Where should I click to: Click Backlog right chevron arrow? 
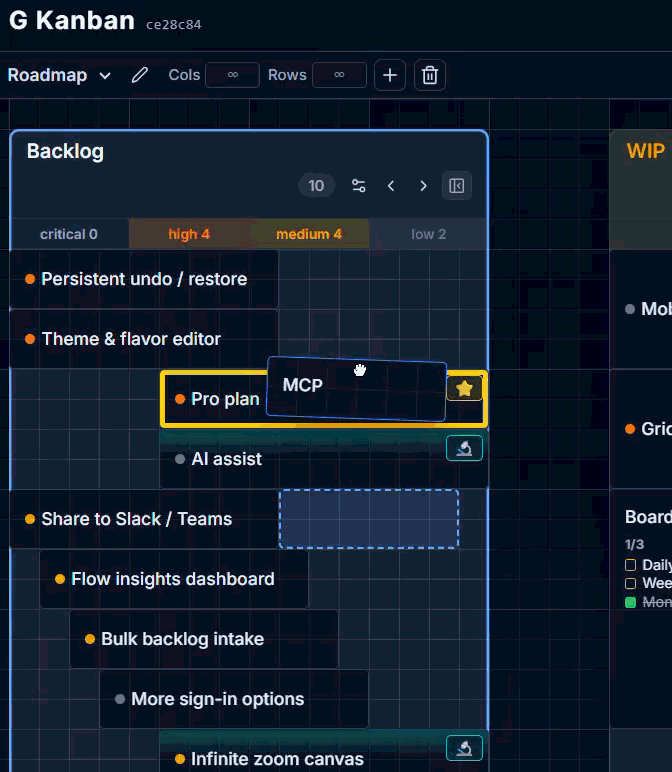click(x=423, y=186)
